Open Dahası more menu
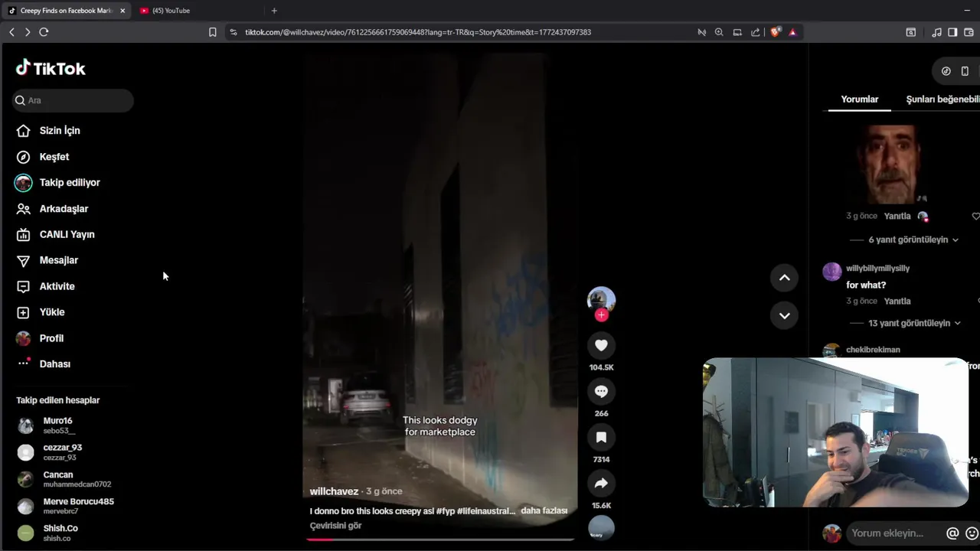980x551 pixels. click(x=44, y=364)
